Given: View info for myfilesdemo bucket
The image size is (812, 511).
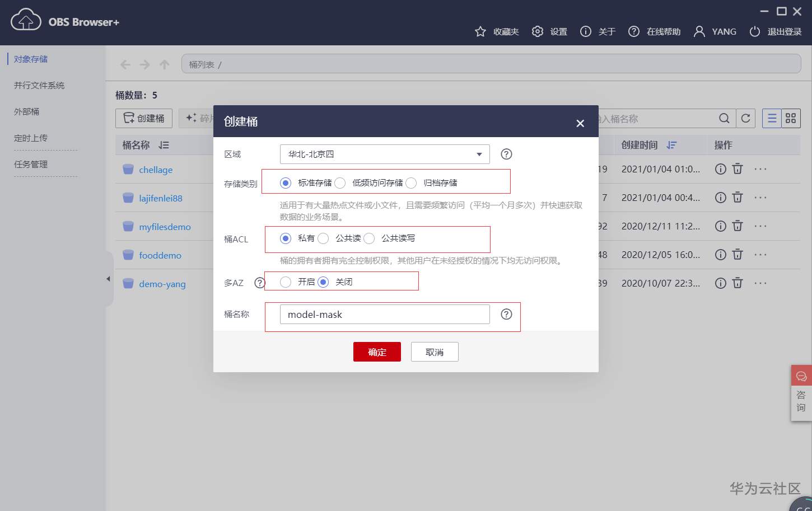Looking at the screenshot, I should pyautogui.click(x=721, y=226).
